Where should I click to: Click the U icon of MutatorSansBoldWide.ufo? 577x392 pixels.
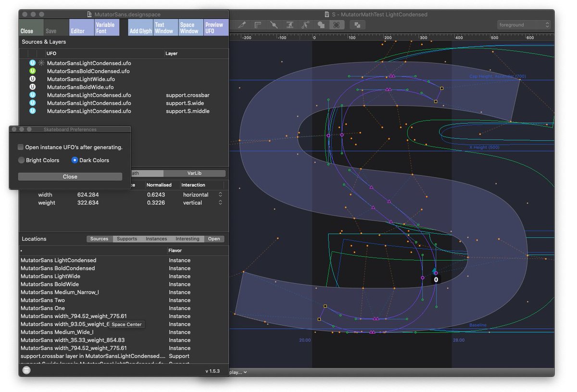[x=33, y=87]
